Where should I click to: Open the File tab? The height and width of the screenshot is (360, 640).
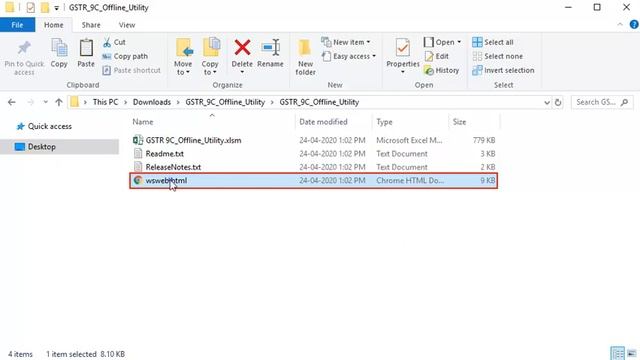click(x=17, y=25)
